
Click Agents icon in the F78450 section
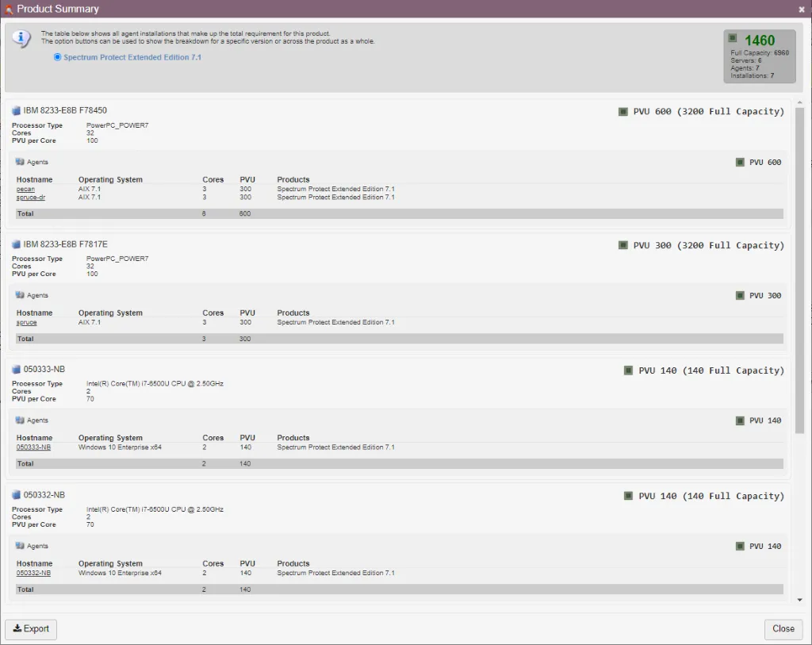[20, 162]
